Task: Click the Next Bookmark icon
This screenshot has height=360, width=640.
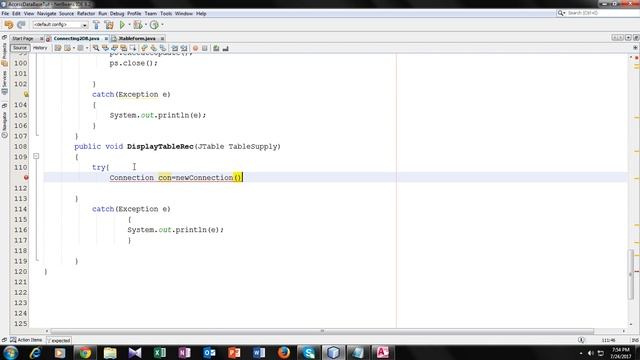Action: click(x=153, y=48)
